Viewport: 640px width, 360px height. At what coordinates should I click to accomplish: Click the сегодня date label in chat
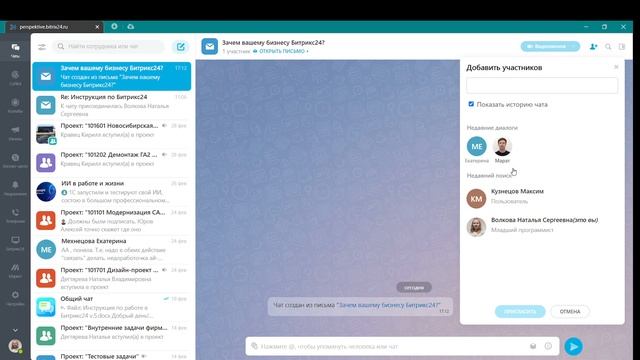click(x=414, y=288)
